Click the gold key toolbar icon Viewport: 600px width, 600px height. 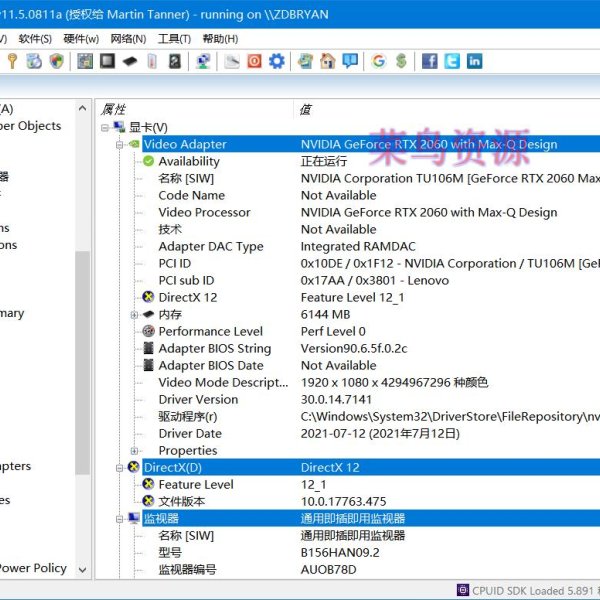tap(12, 61)
